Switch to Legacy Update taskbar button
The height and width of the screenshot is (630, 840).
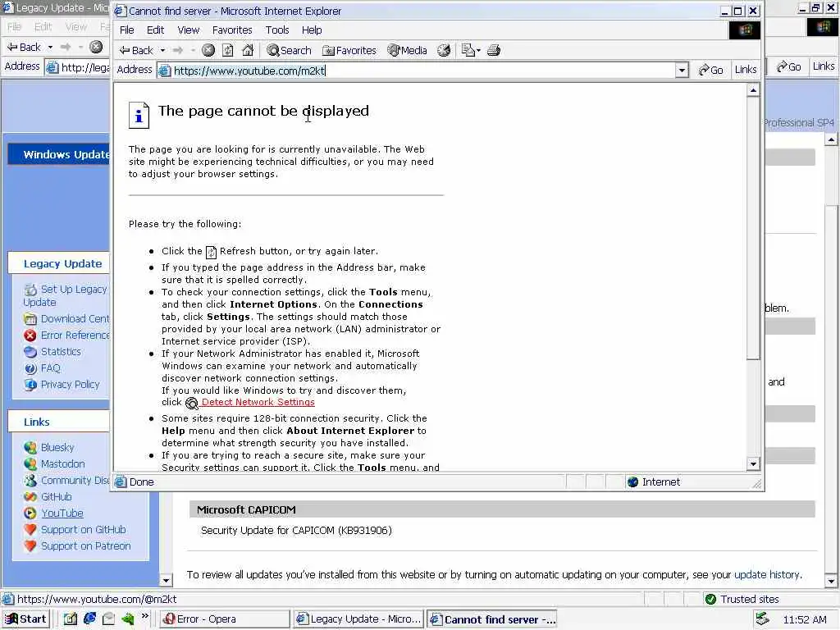[358, 619]
